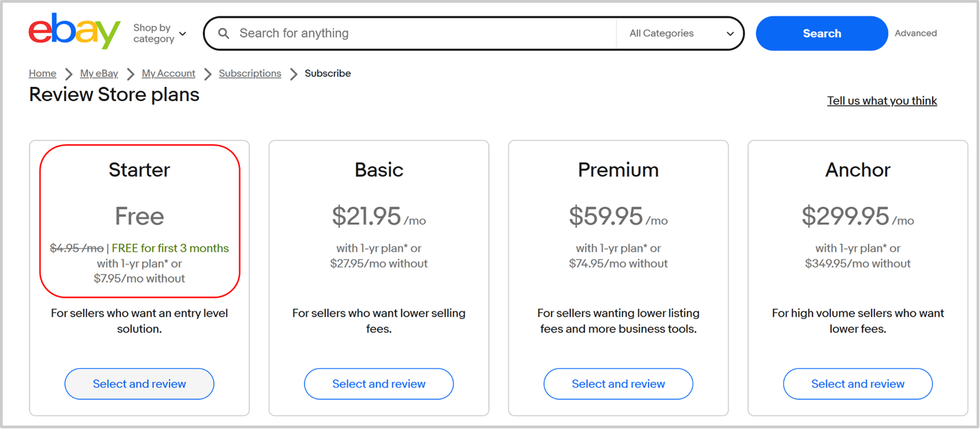This screenshot has height=429, width=980.
Task: Open the My Account breadcrumb
Action: tap(168, 74)
